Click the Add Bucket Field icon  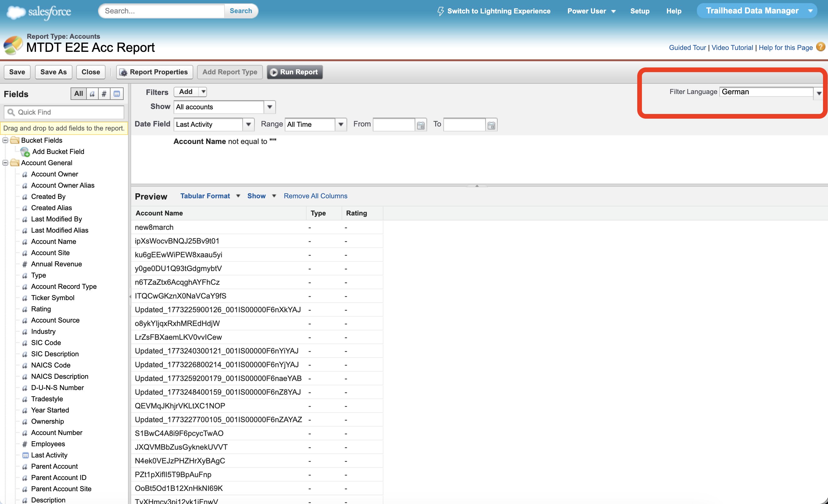[x=25, y=152]
